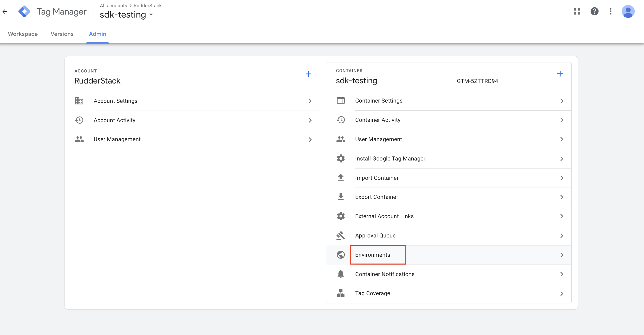Expand Install Google Tag Manager chevron
Viewport: 644px width, 335px height.
[562, 159]
